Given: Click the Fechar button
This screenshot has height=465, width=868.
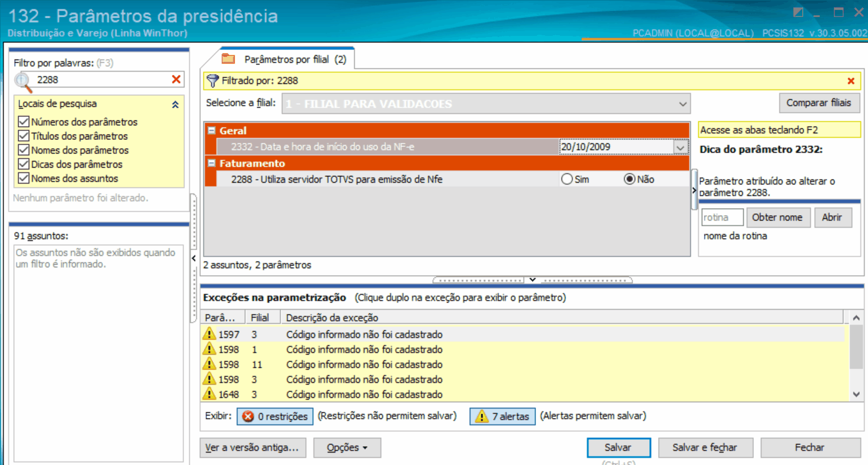Looking at the screenshot, I should [810, 448].
